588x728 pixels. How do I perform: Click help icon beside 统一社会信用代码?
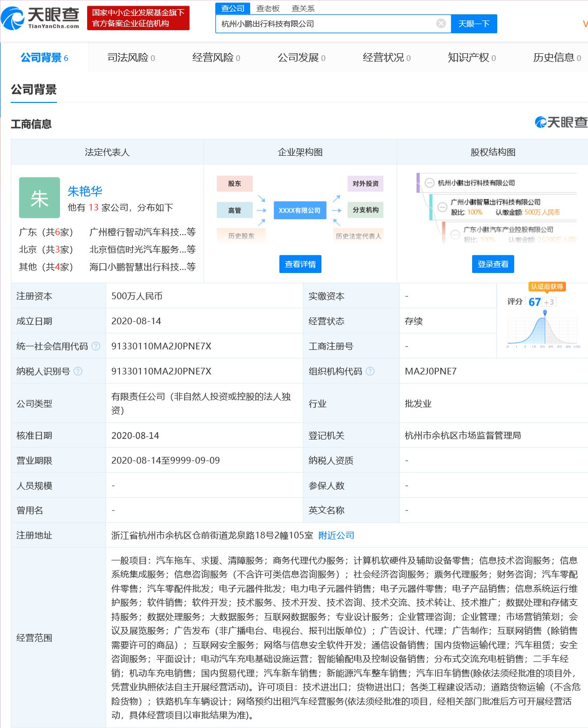(x=95, y=346)
